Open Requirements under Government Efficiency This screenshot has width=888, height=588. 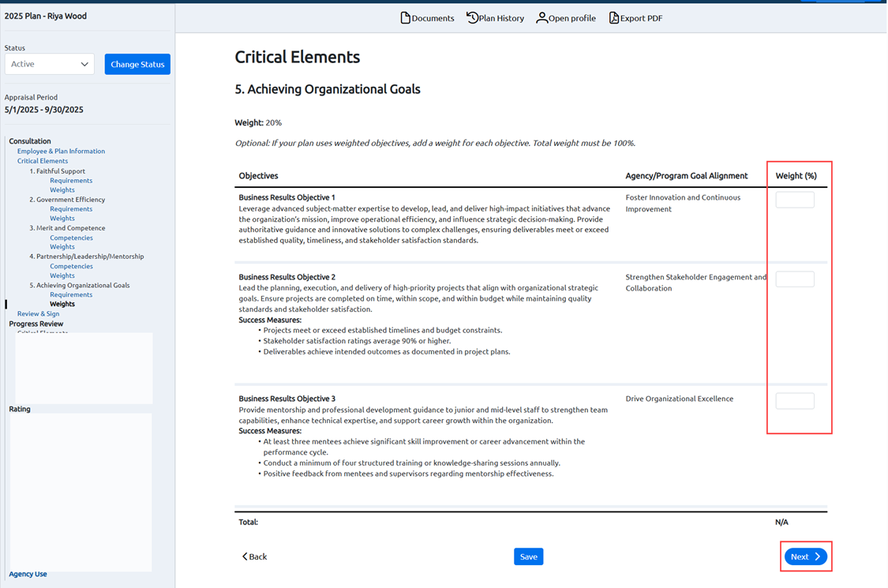71,209
